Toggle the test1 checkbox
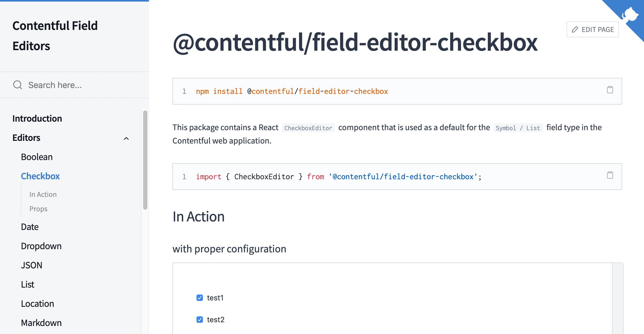 tap(199, 297)
